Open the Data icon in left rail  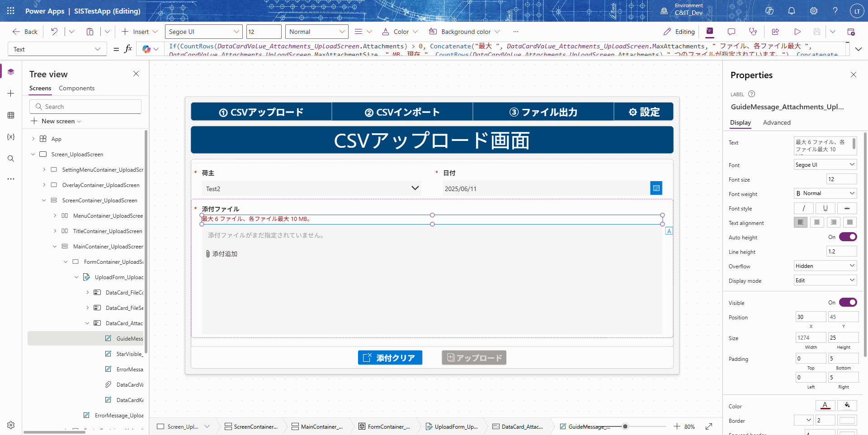[x=11, y=115]
